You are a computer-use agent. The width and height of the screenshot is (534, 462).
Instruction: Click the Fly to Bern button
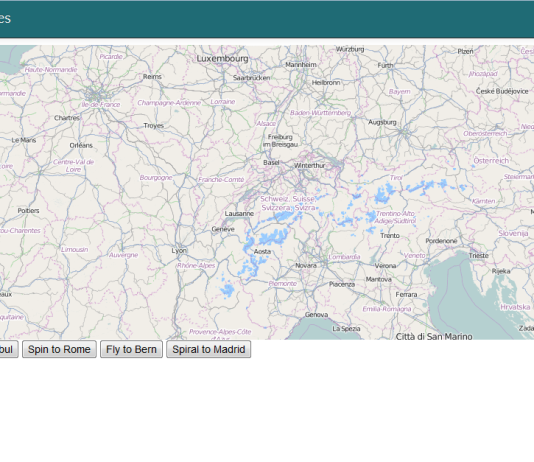(131, 349)
